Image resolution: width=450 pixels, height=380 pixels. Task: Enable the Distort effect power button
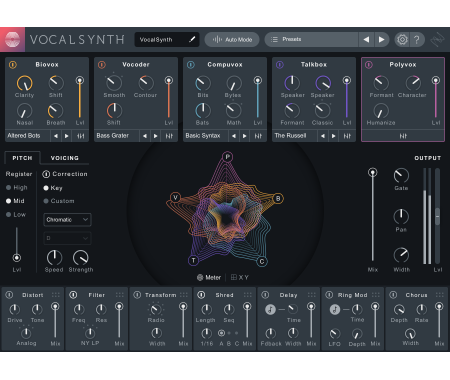click(9, 295)
